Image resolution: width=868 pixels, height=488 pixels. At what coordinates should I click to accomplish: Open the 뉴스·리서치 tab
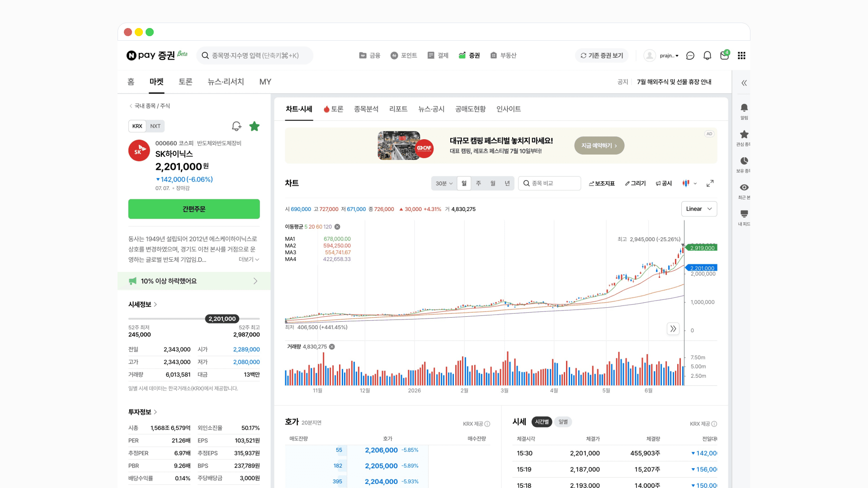tap(226, 81)
